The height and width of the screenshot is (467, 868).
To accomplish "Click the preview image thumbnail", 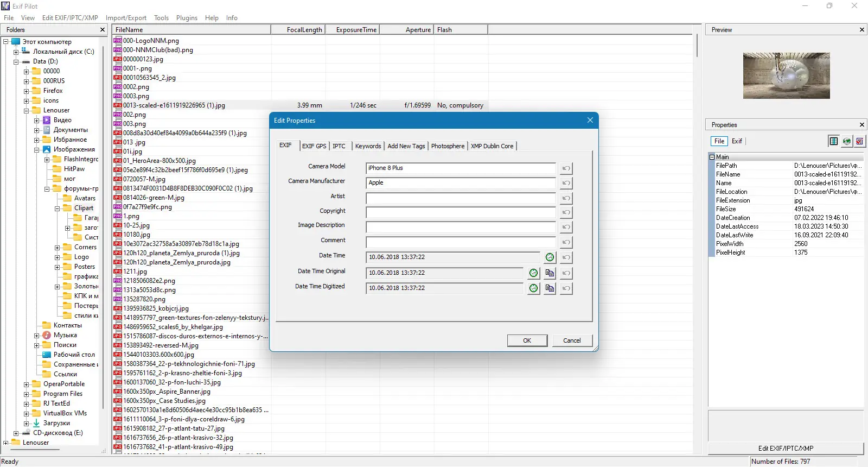I will pyautogui.click(x=786, y=75).
